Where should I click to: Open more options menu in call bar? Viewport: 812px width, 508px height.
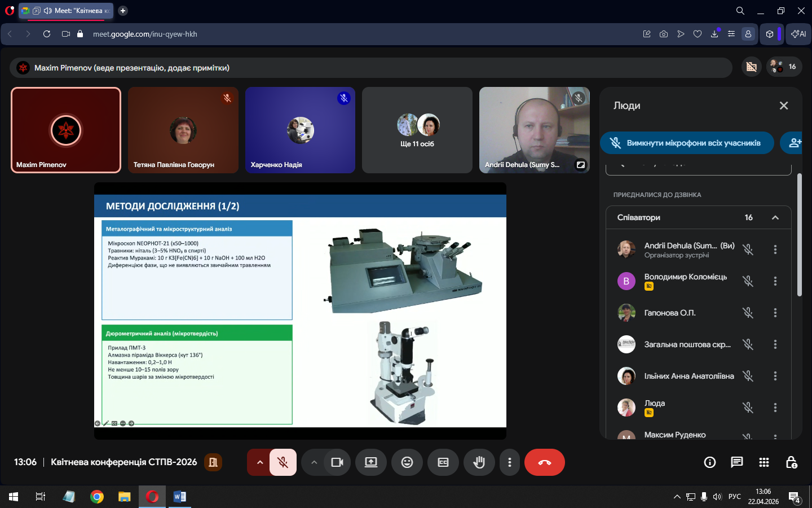510,462
